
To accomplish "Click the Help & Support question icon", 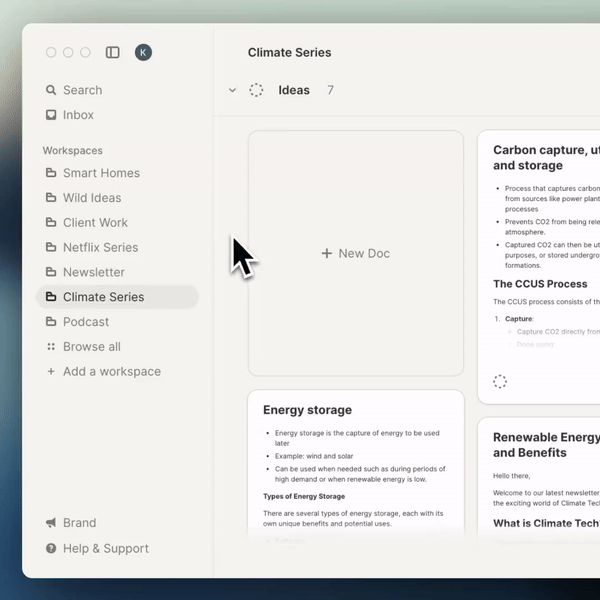I will [x=51, y=548].
